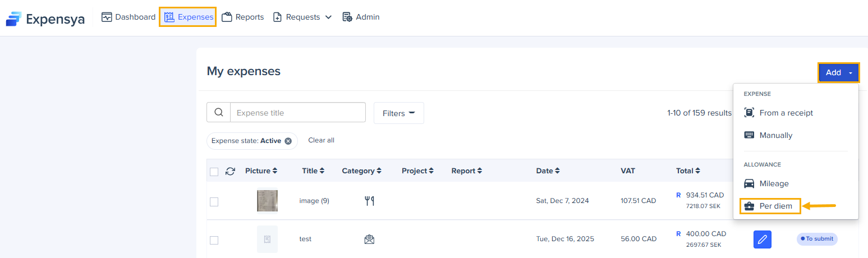
Task: Click the refresh icon in table header
Action: tap(230, 171)
